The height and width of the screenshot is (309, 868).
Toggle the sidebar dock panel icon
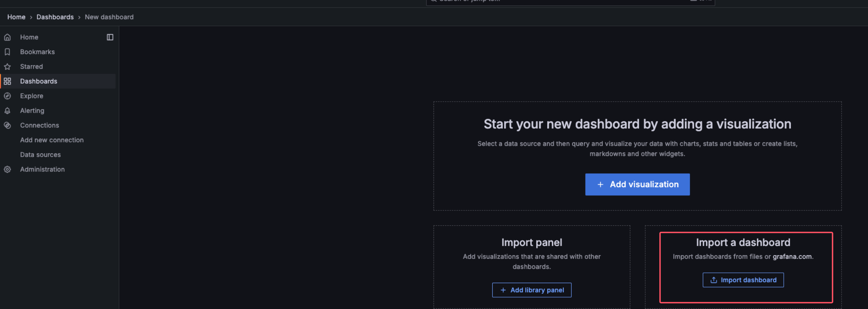point(110,37)
